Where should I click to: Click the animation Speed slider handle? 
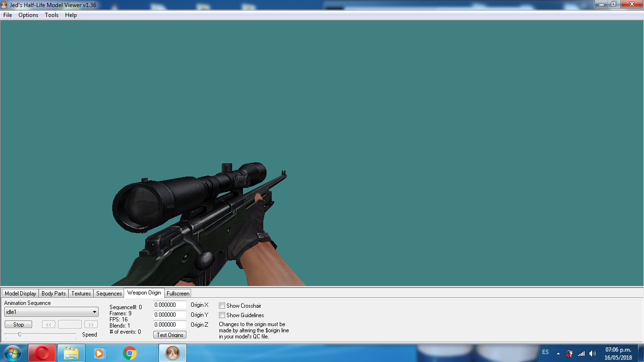pyautogui.click(x=19, y=335)
